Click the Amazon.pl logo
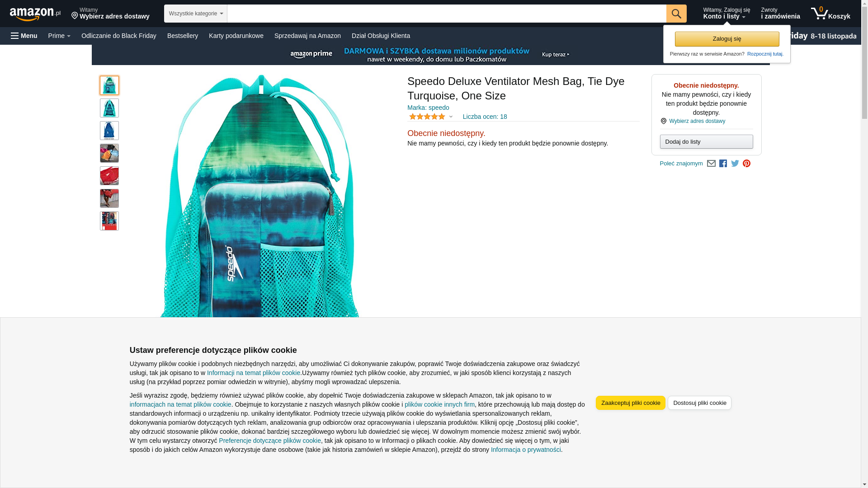This screenshot has width=868, height=488. coord(35,14)
